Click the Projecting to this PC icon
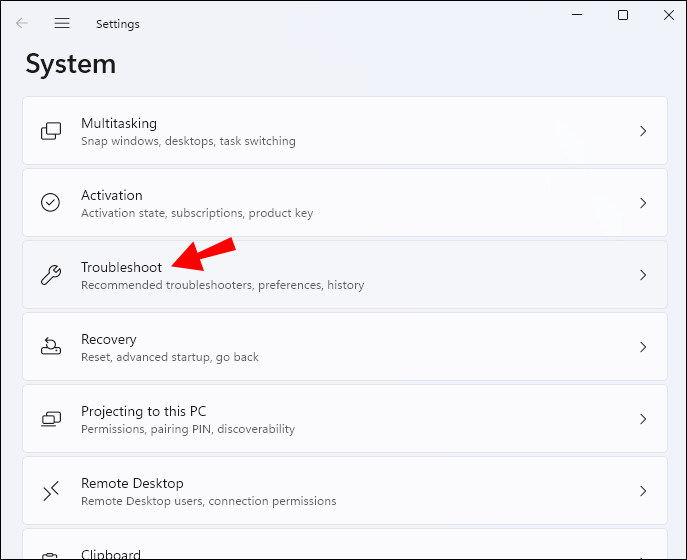The image size is (687, 560). pyautogui.click(x=50, y=419)
